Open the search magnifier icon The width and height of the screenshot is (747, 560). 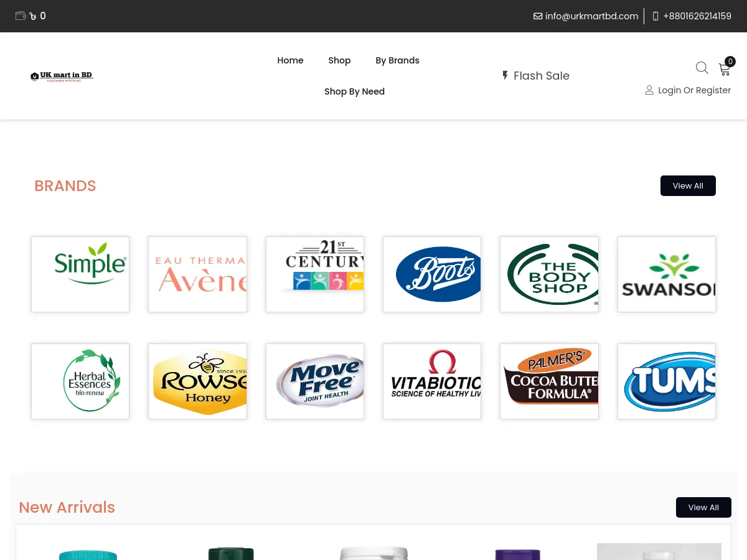tap(702, 68)
